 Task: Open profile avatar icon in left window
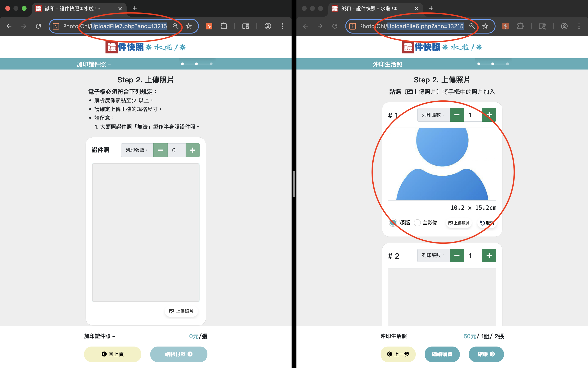[268, 26]
